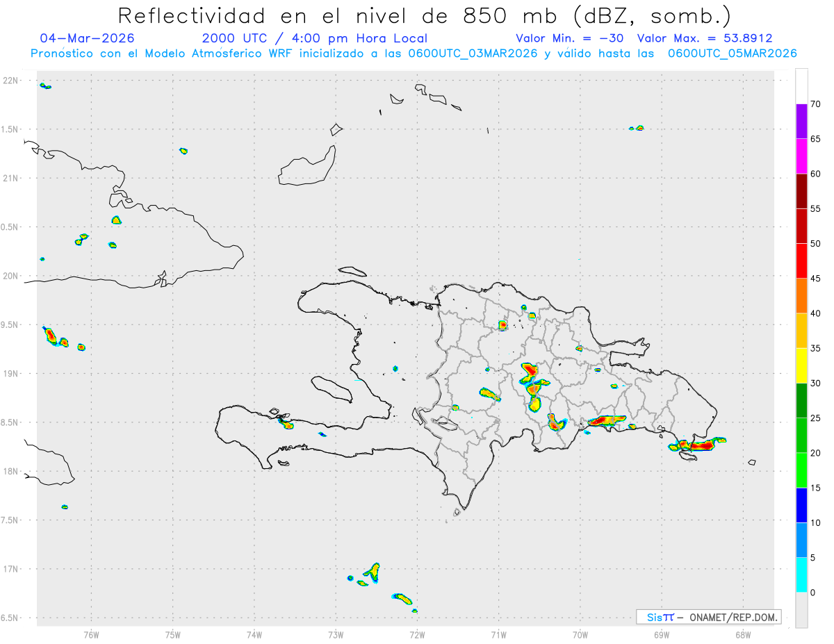Click the '72W' longitude label

tap(417, 634)
